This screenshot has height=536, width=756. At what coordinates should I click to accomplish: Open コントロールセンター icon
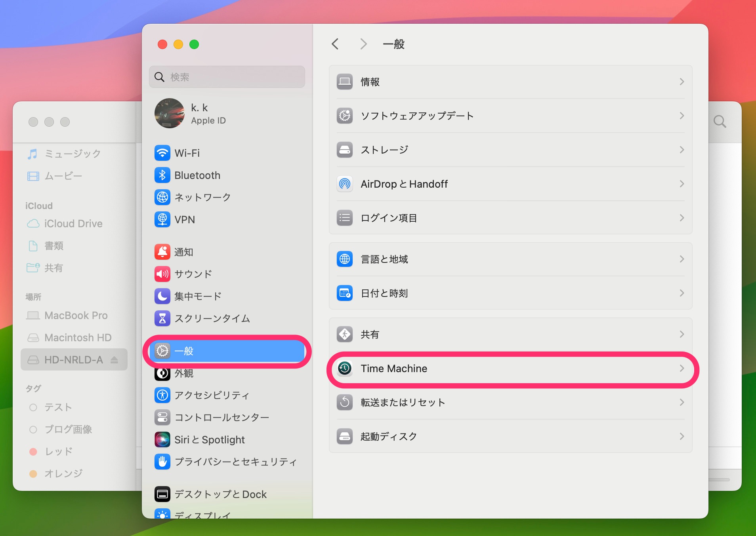(x=162, y=417)
